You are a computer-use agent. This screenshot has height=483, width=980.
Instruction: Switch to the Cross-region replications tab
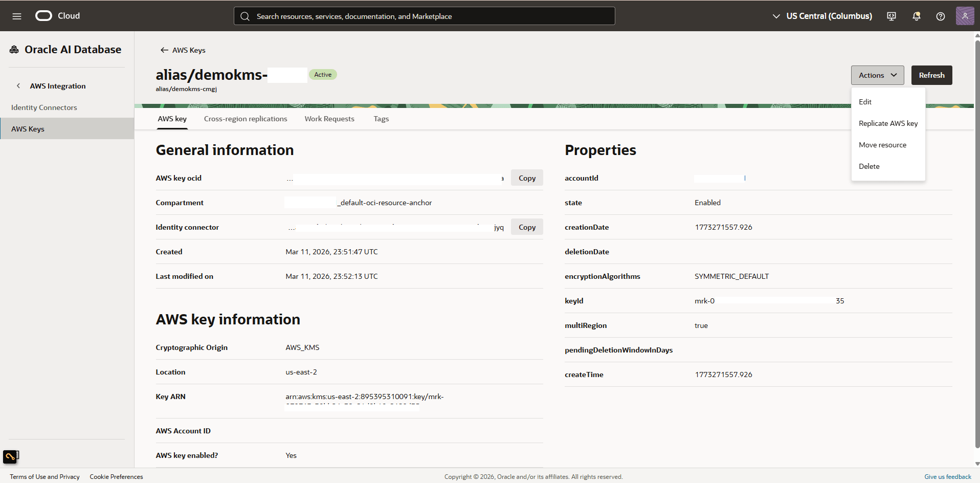[245, 118]
